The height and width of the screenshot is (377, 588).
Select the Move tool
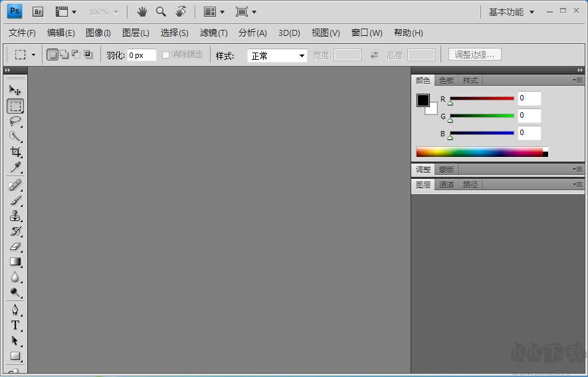click(x=15, y=90)
